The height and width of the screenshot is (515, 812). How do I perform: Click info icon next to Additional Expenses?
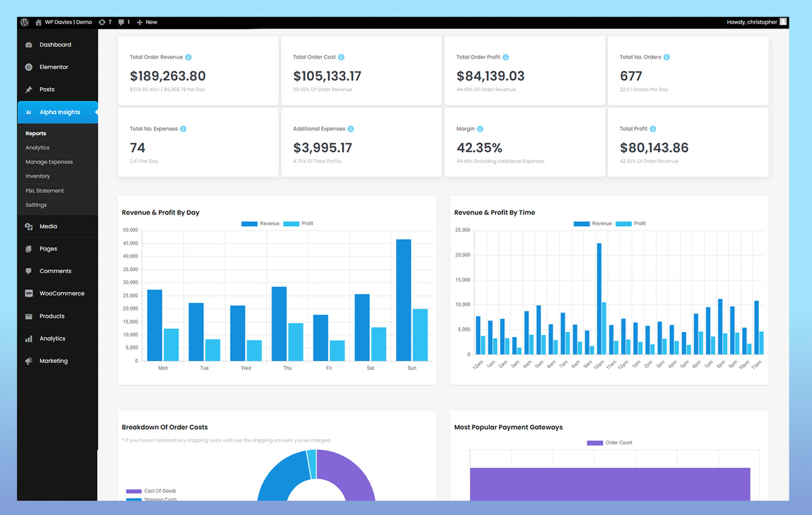click(351, 129)
